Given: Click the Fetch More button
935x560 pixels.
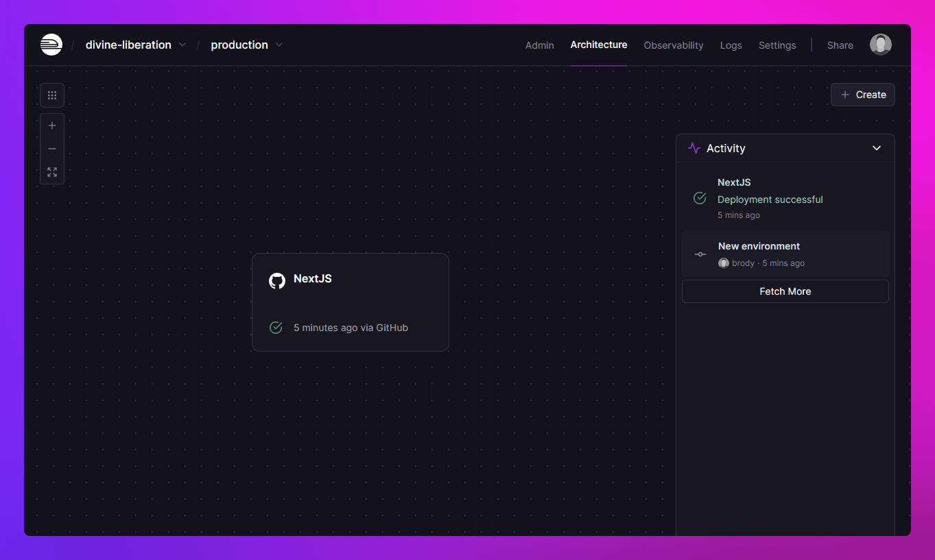Looking at the screenshot, I should pyautogui.click(x=785, y=291).
